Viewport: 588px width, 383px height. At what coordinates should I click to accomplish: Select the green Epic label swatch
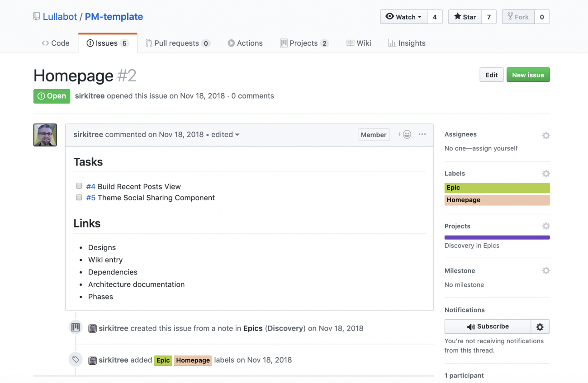(x=497, y=188)
